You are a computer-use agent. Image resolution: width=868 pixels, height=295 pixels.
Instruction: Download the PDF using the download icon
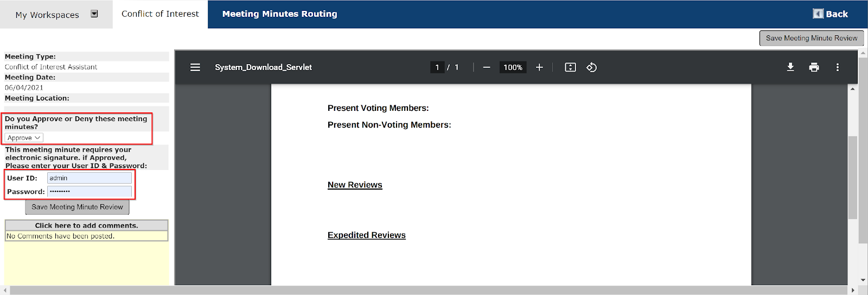[790, 67]
